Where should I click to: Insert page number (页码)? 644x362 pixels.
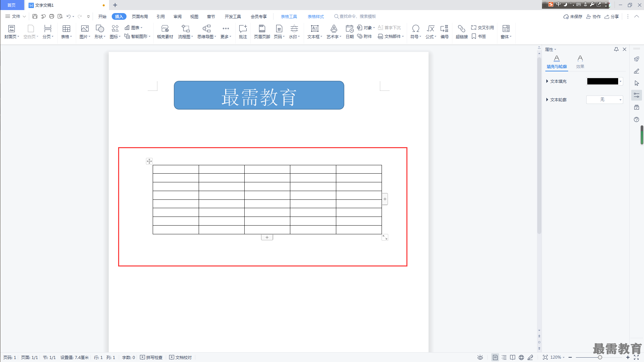279,32
